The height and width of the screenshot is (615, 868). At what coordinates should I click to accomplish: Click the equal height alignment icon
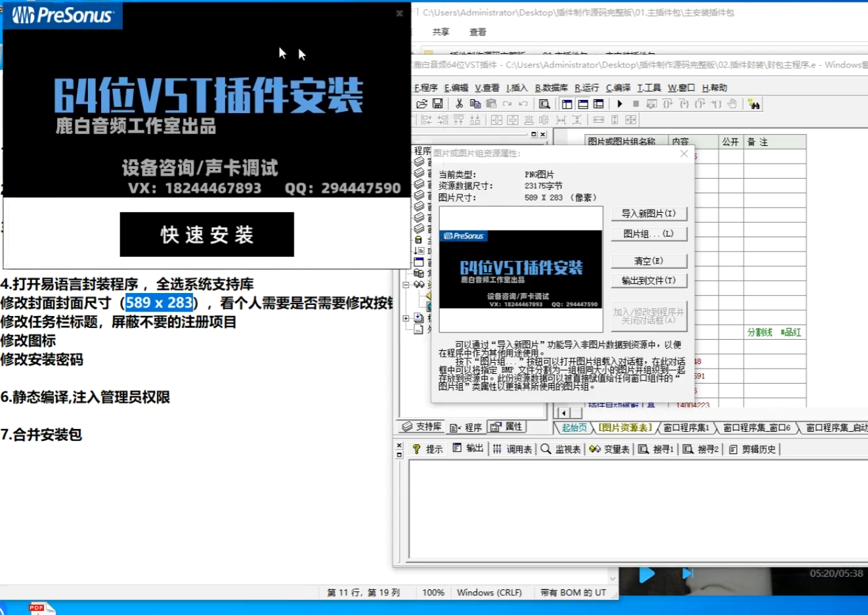point(615,120)
